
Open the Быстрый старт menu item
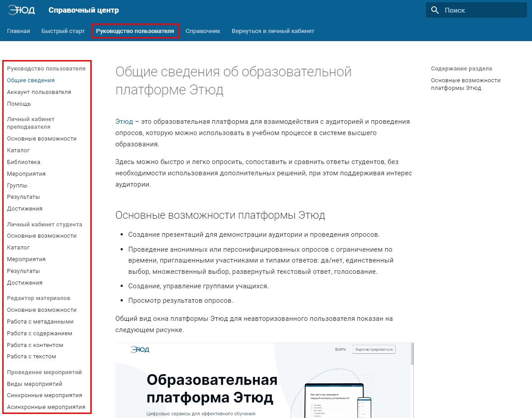click(63, 31)
